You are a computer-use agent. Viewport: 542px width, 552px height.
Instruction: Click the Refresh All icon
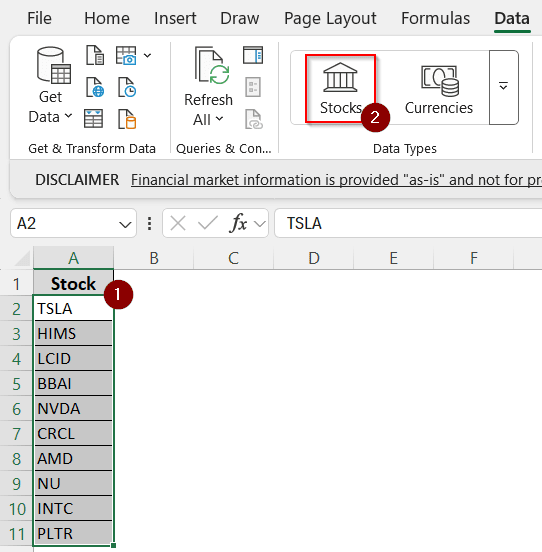coord(212,66)
